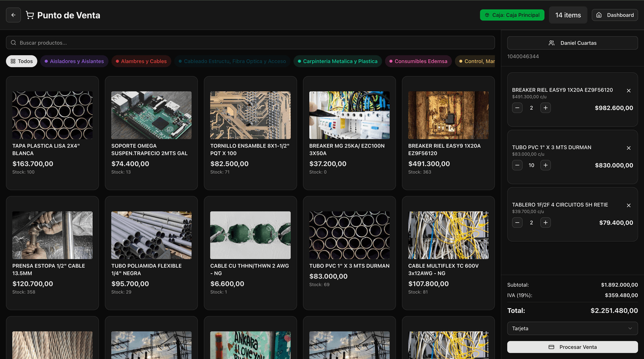This screenshot has width=644, height=359.
Task: Remove BREAKER RIEL EASY9 from cart
Action: 628,91
